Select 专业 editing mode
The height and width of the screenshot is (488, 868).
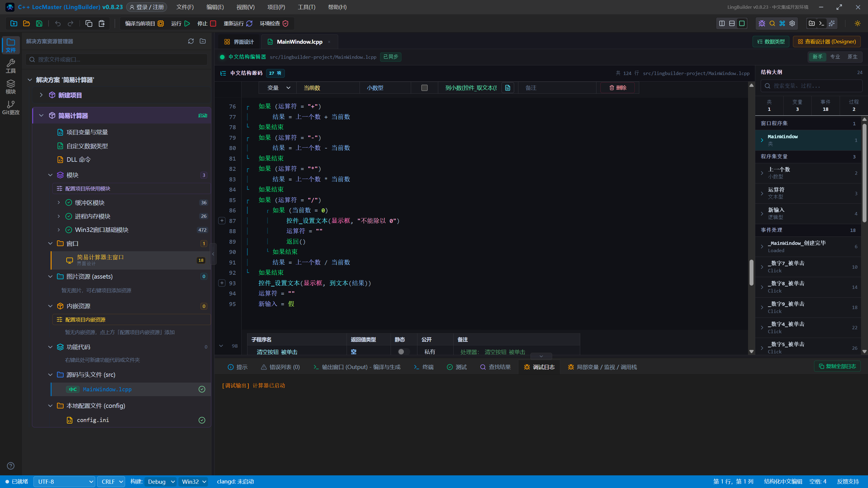pos(835,57)
